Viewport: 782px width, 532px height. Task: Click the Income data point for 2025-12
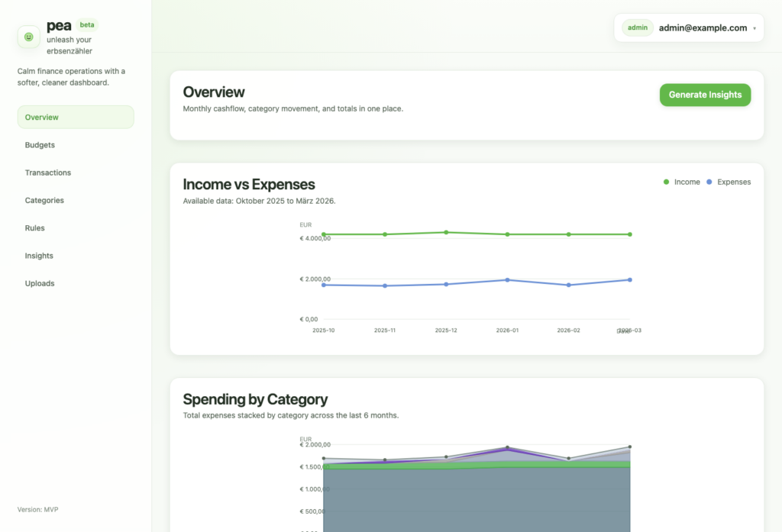[x=446, y=232]
